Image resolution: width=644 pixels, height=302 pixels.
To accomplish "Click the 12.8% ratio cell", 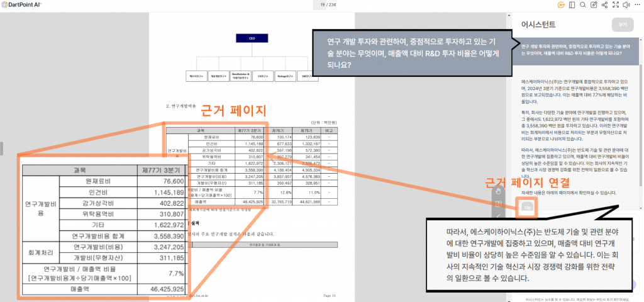I will 287,192.
